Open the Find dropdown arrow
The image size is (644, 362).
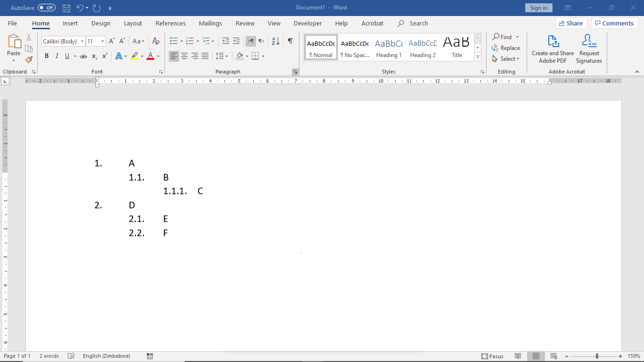coord(517,37)
